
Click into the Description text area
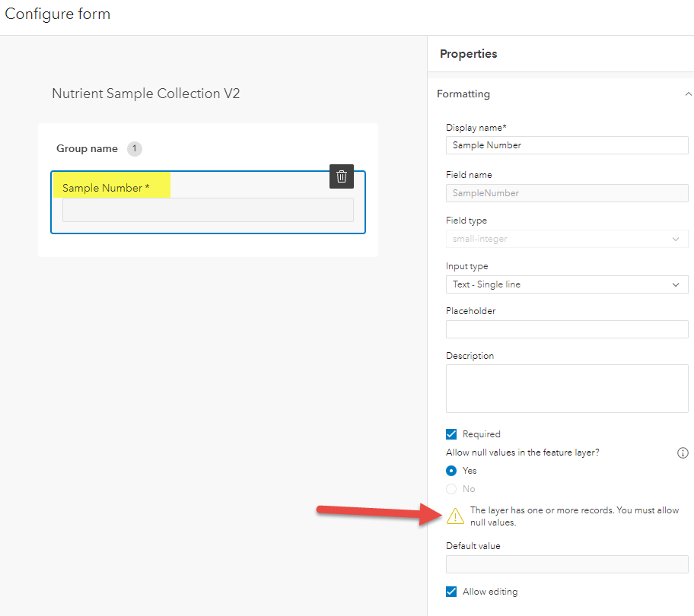tap(567, 389)
